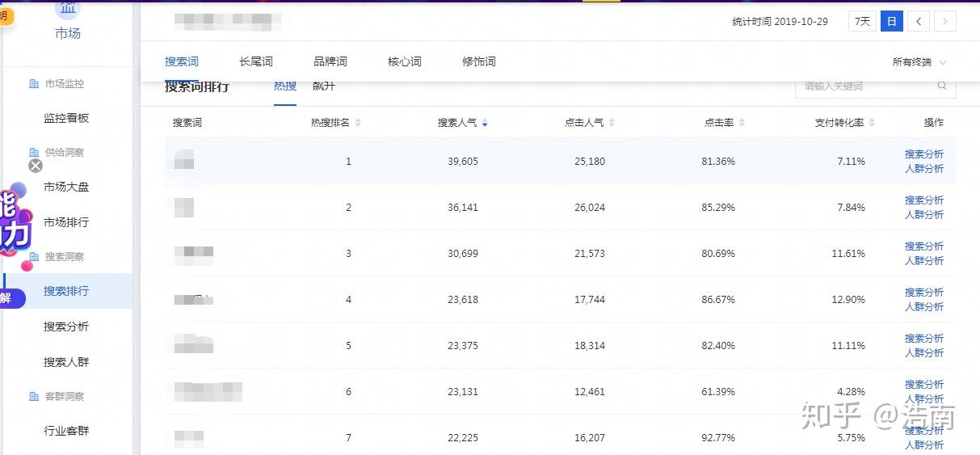Click the 点击率 value 80.69%
Screen dimensions: 980x455
coord(718,254)
